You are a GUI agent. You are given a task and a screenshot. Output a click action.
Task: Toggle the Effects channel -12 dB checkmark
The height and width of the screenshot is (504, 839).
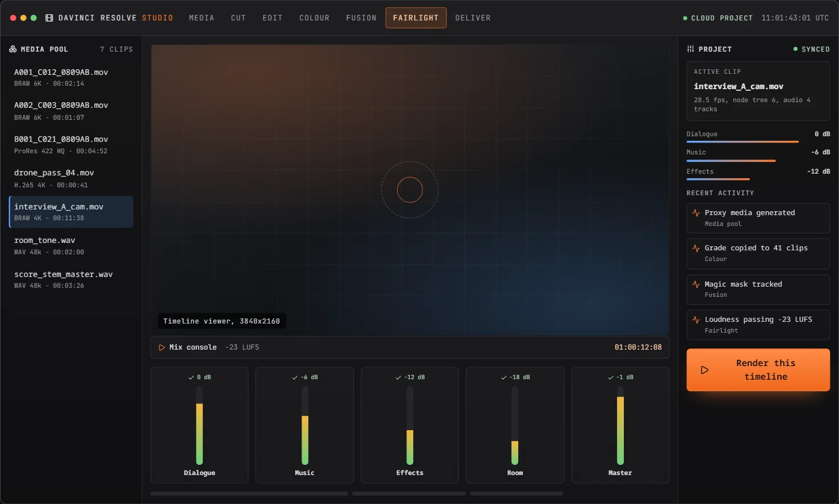click(x=398, y=377)
